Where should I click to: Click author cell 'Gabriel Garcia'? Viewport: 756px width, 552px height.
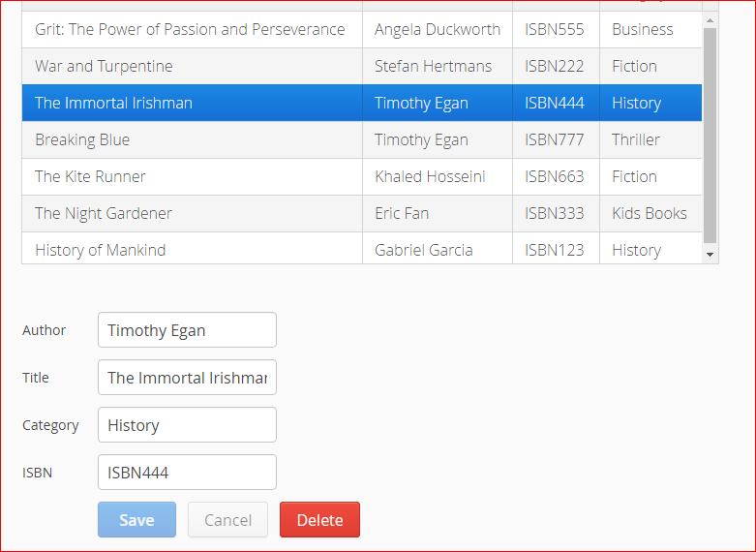point(438,249)
